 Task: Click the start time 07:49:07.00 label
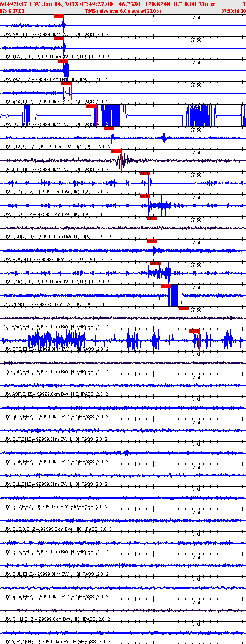click(12, 11)
